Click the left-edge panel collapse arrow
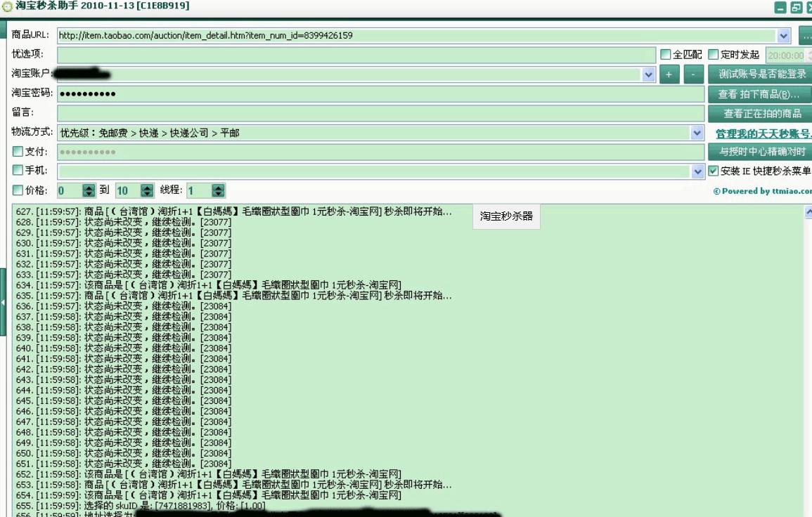Screen dimensions: 812x517 [x=3, y=303]
